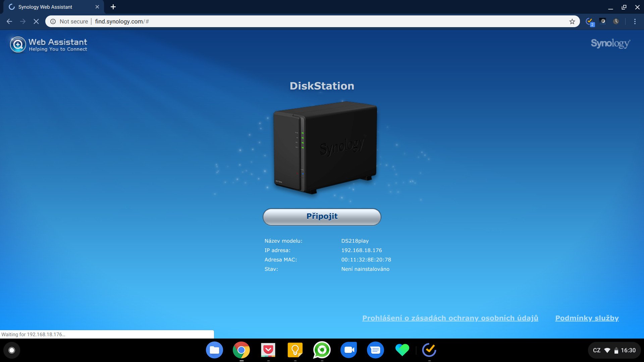Open the checkmark task app on shelf
Screen dimensions: 644x362
pyautogui.click(x=429, y=350)
